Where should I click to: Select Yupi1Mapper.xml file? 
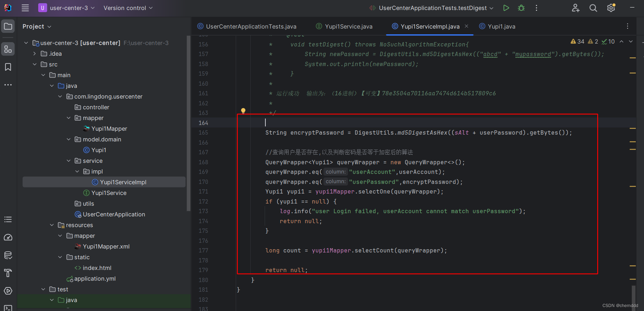coord(106,246)
